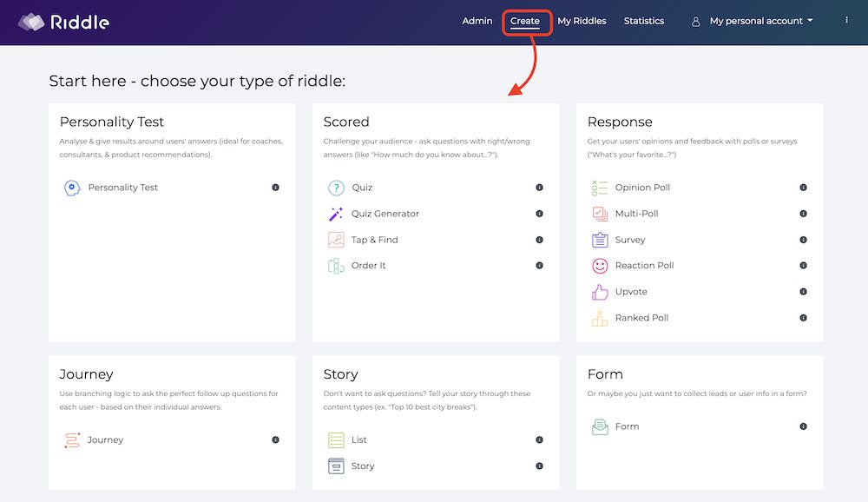This screenshot has height=502, width=868.
Task: Choose Tap & Find riddle
Action: (375, 240)
